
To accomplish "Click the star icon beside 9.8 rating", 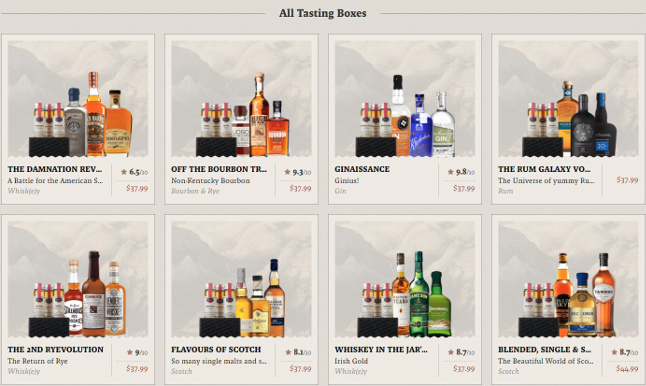I will pyautogui.click(x=451, y=172).
